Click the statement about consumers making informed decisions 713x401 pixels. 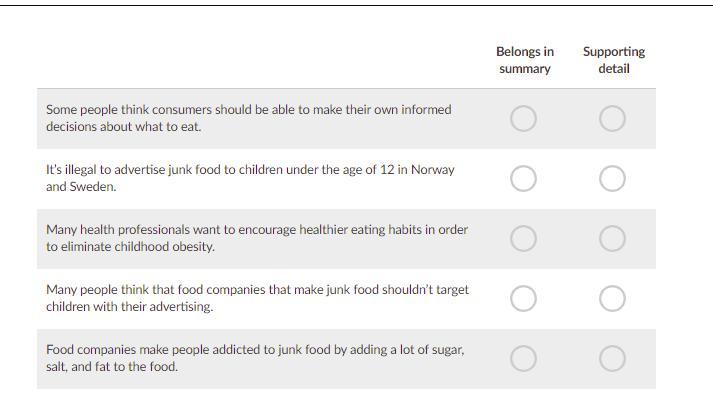tap(248, 118)
